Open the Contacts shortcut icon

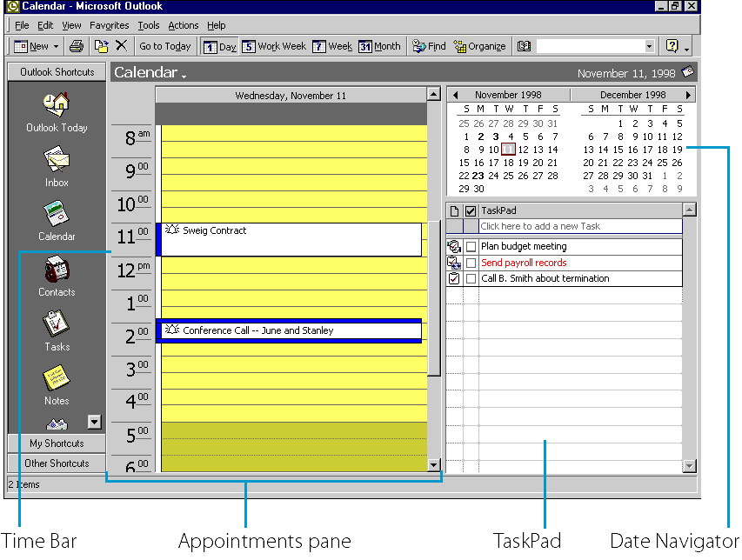(57, 269)
